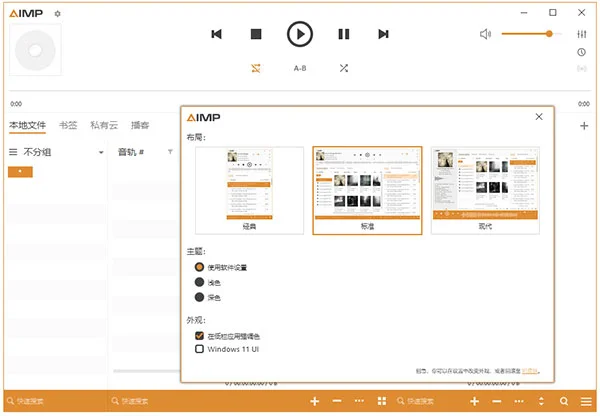Open the sleep timer clock icon
The width and height of the screenshot is (600, 416).
click(x=582, y=52)
